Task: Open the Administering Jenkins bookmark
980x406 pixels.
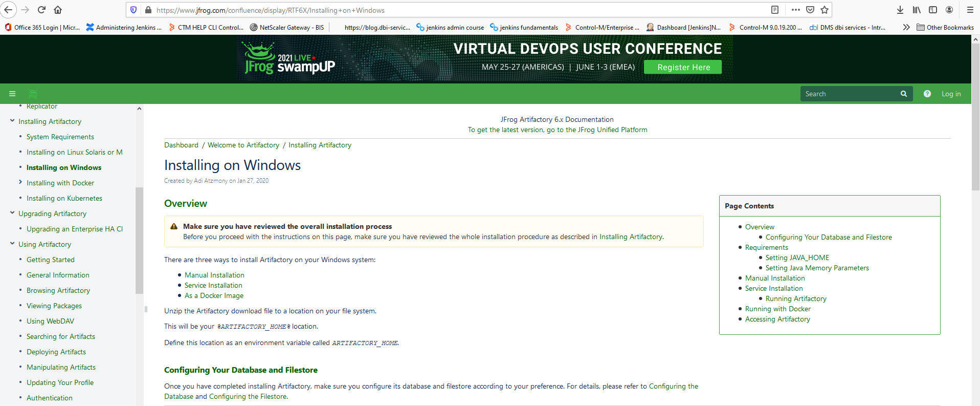Action: click(124, 27)
